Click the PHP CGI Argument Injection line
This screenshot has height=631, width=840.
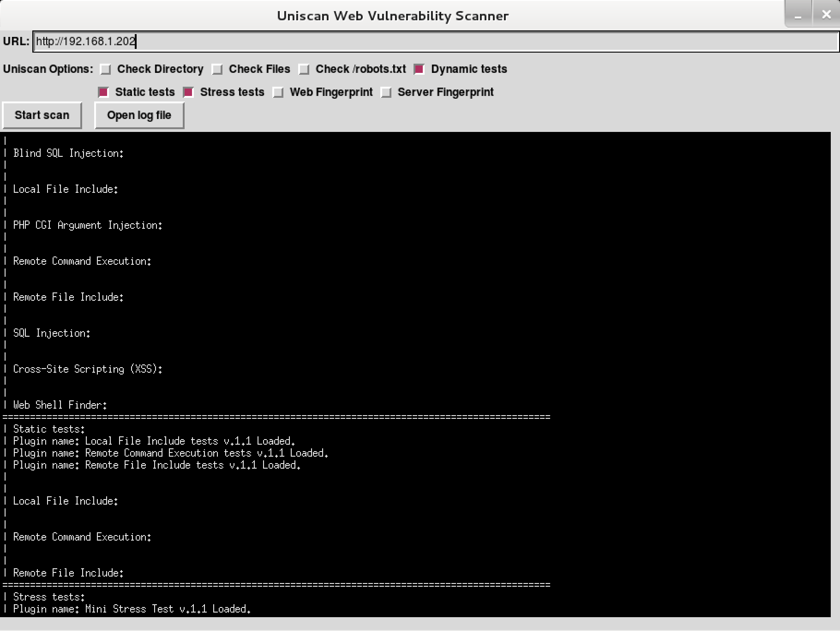pyautogui.click(x=88, y=225)
